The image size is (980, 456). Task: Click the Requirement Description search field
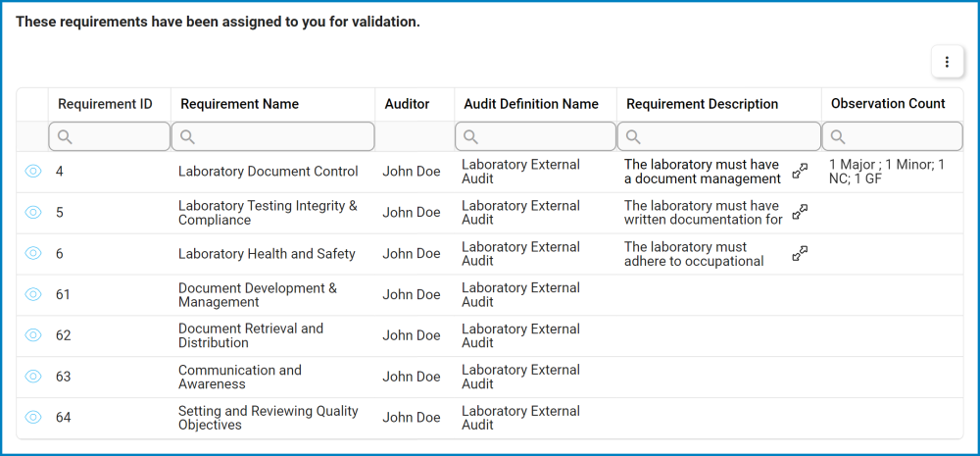(x=719, y=136)
